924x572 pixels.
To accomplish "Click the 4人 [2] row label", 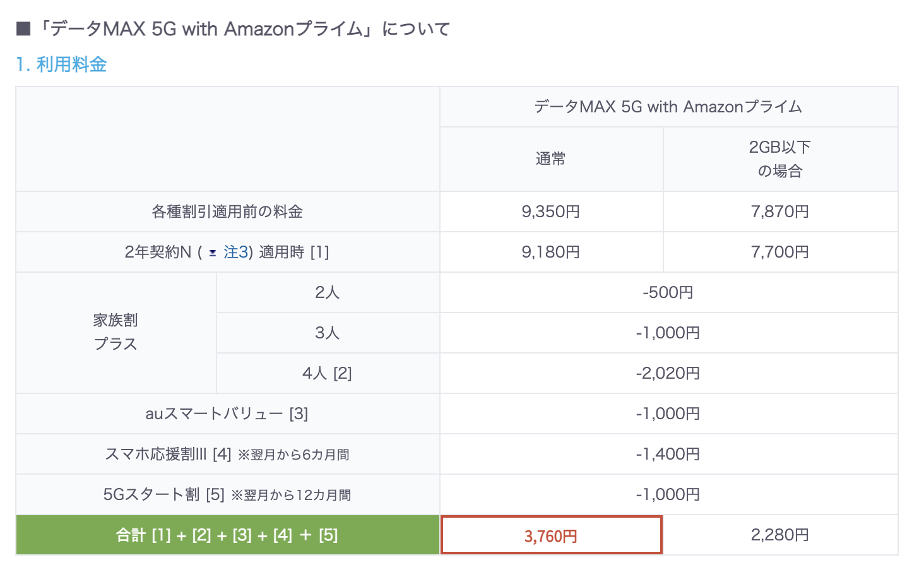I will (328, 373).
